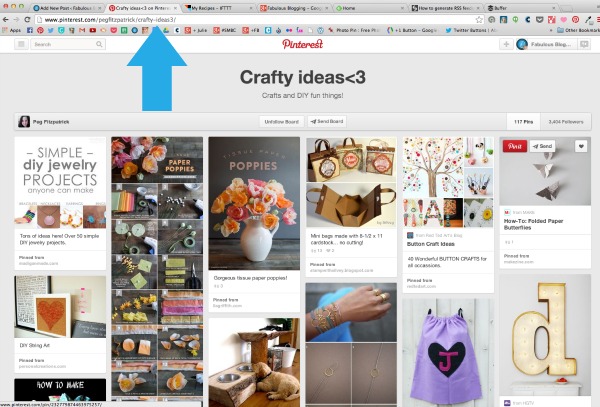Image resolution: width=600 pixels, height=407 pixels.
Task: Bookmark this page with the star
Action: (x=479, y=19)
